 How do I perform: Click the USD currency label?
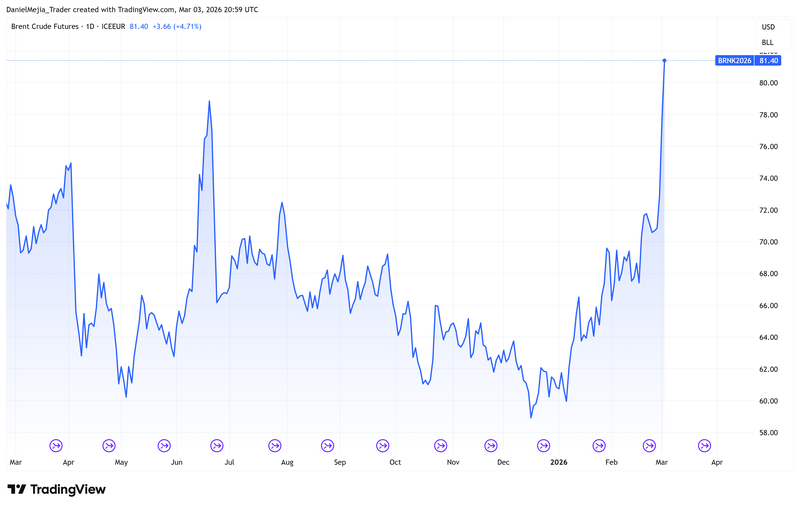[x=768, y=27]
